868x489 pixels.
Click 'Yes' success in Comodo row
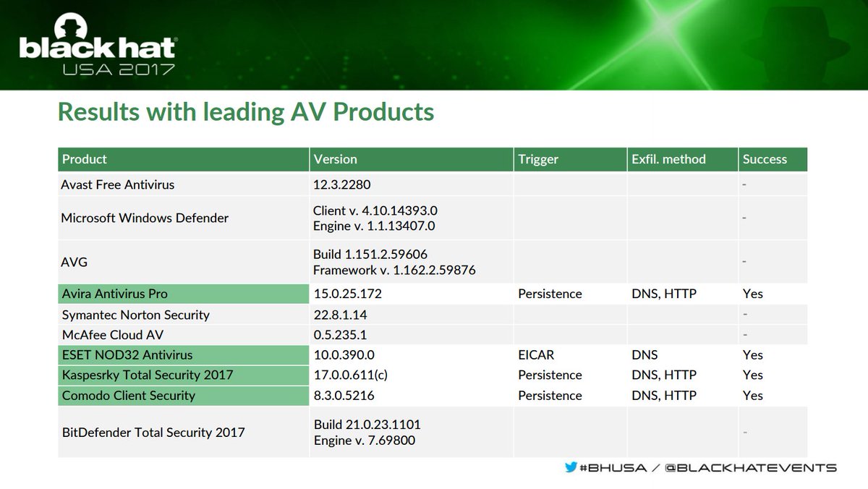(x=752, y=396)
